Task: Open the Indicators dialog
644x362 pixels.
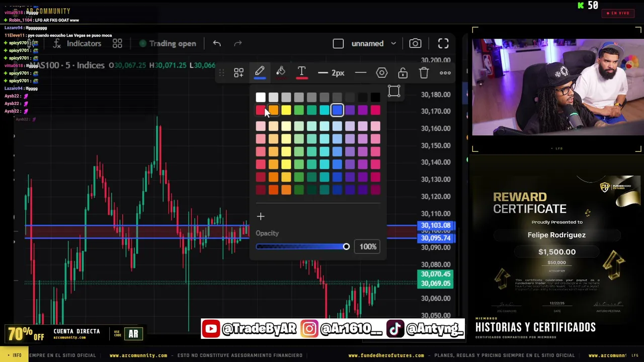Action: pos(77,44)
